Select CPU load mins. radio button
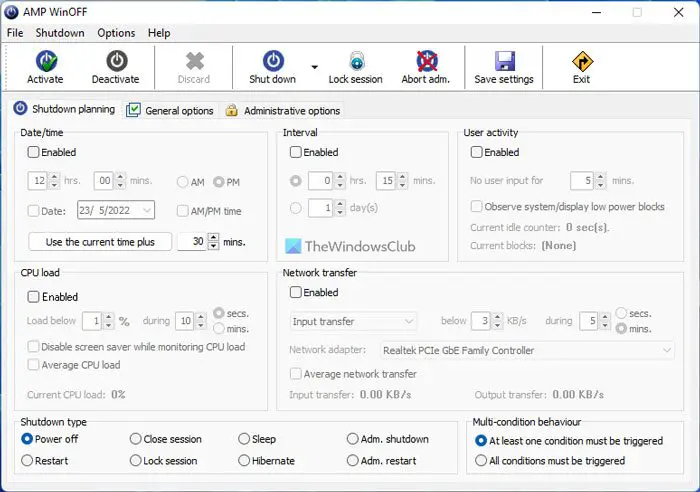Image resolution: width=700 pixels, height=492 pixels. coord(218,329)
